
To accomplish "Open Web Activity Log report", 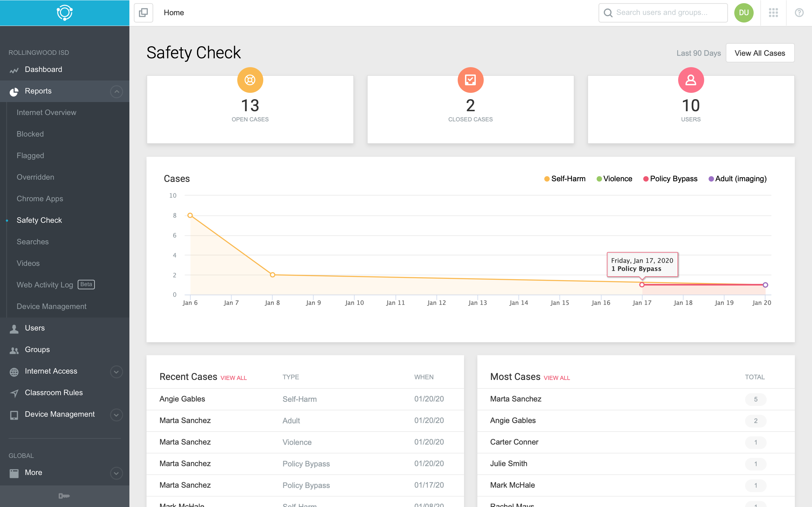I will (x=45, y=285).
